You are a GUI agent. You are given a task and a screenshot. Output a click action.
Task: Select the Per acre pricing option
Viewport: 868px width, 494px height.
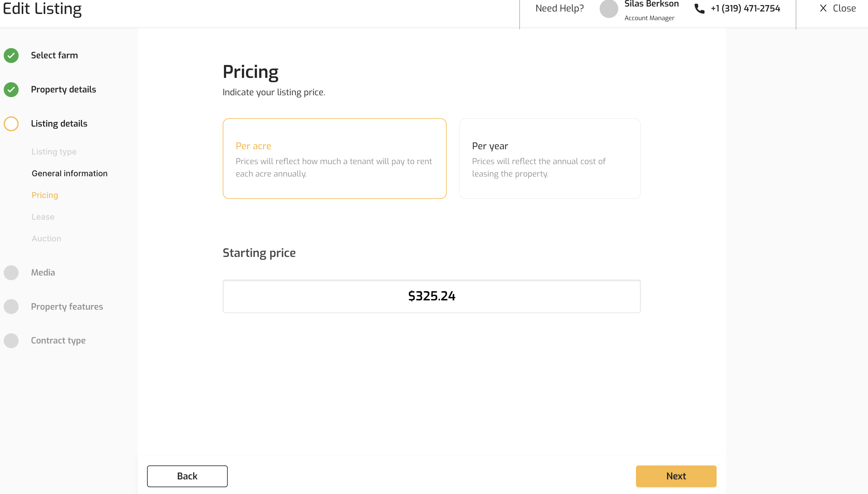[x=334, y=159]
